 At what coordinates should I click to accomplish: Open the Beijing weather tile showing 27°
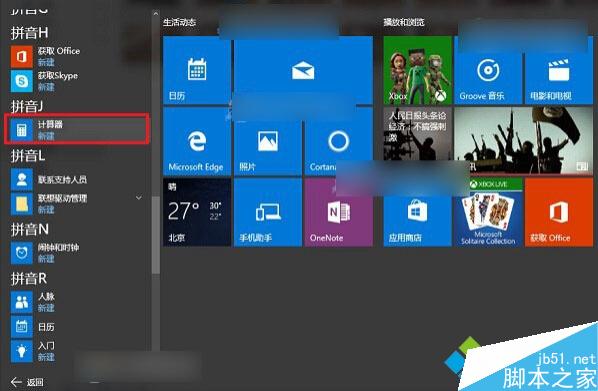tap(197, 212)
